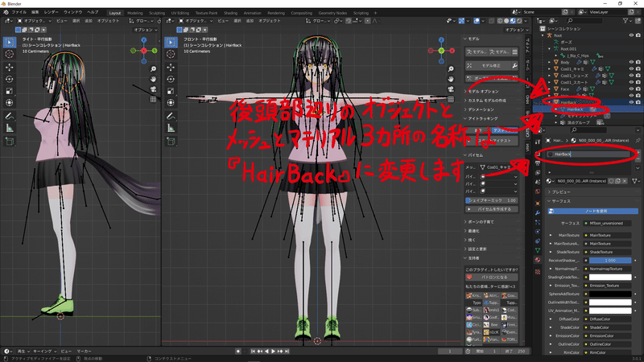This screenshot has height=362, width=644.
Task: Click HairBack material name field
Action: pos(588,154)
